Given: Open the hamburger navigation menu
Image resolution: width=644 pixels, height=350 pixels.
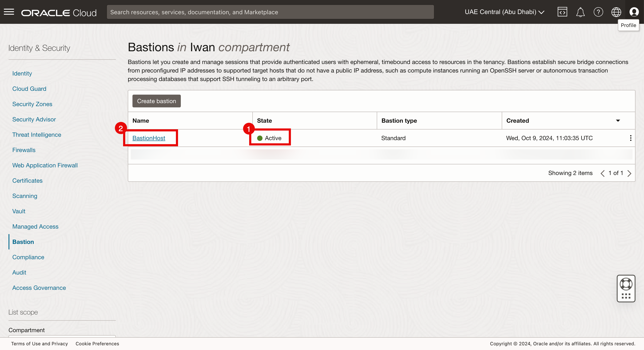Looking at the screenshot, I should tap(9, 12).
